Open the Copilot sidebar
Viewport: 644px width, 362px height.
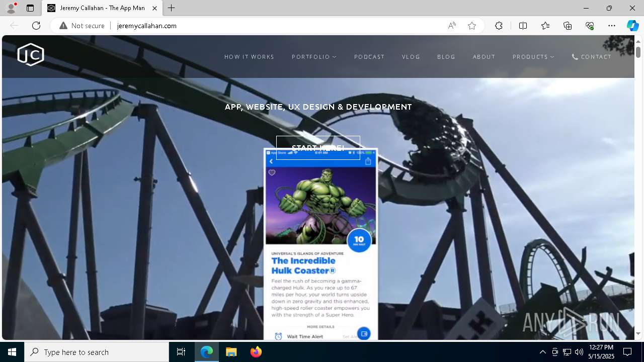pyautogui.click(x=632, y=26)
